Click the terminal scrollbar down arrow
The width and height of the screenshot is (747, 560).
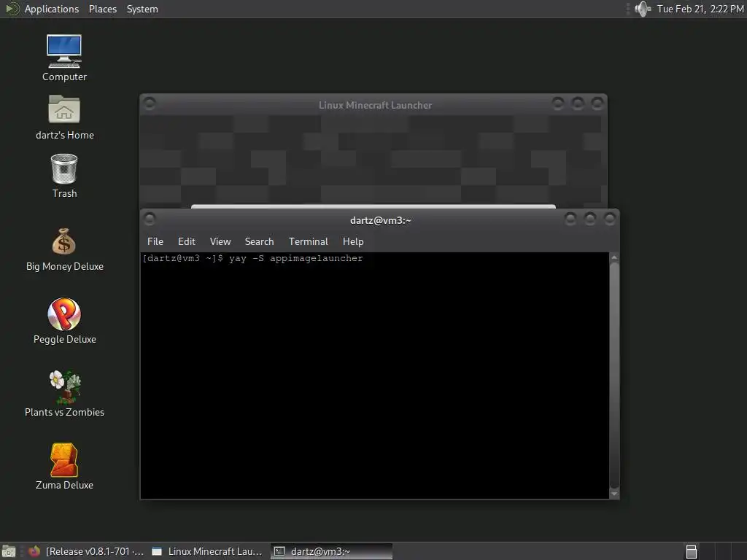(614, 494)
